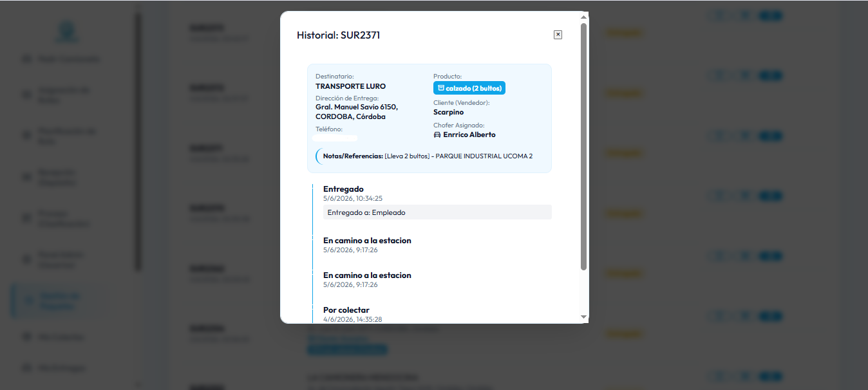
Task: Click the timestamp 4/6/2026, 14:35:28
Action: pos(353,319)
